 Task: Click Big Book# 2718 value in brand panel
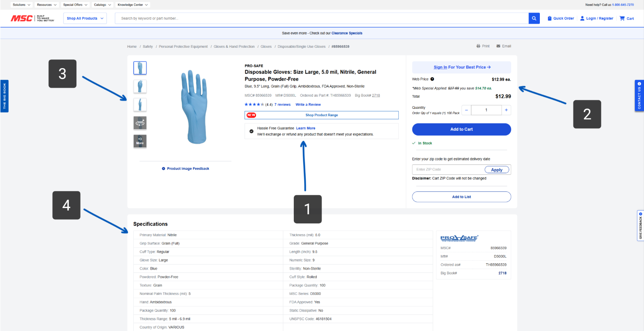point(502,273)
